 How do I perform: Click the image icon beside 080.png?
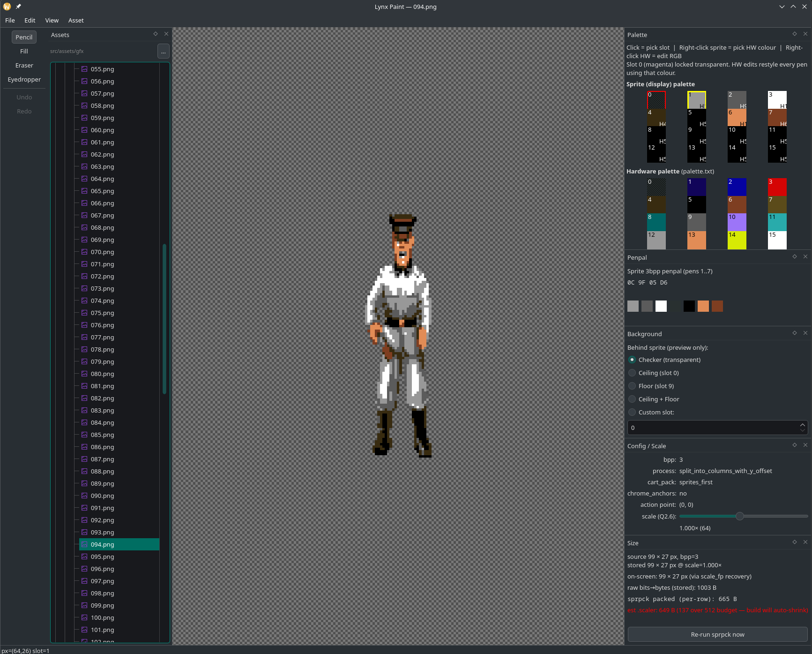tap(84, 374)
